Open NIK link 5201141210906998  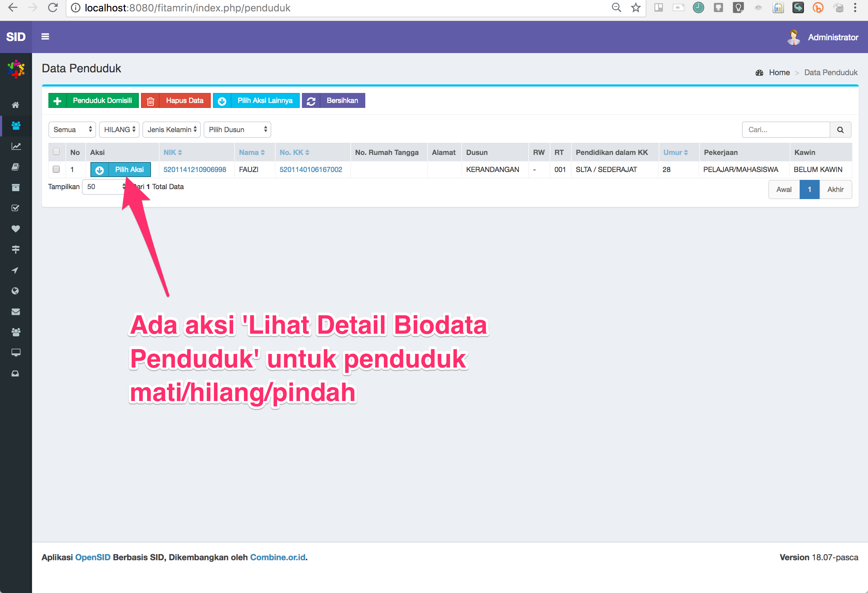point(195,169)
